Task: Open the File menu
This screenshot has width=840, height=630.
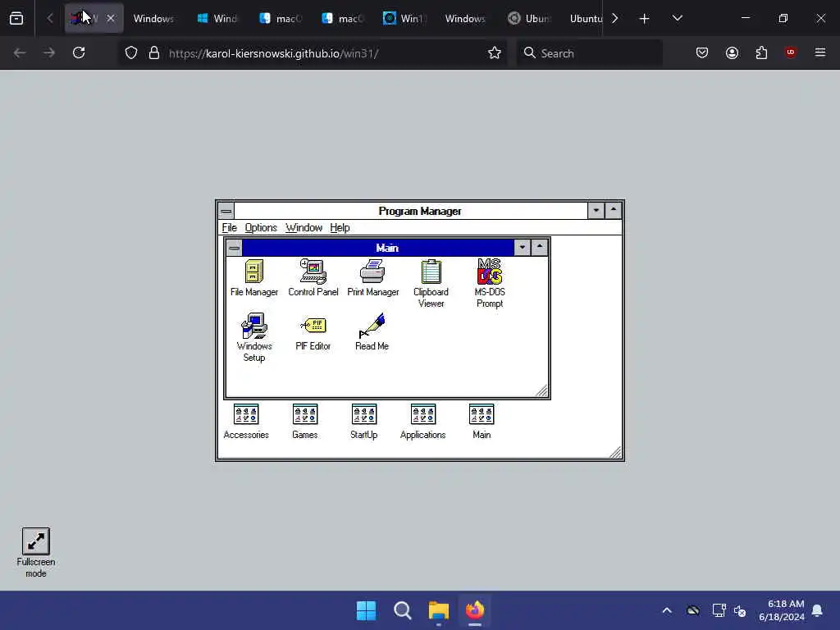Action: click(x=230, y=228)
